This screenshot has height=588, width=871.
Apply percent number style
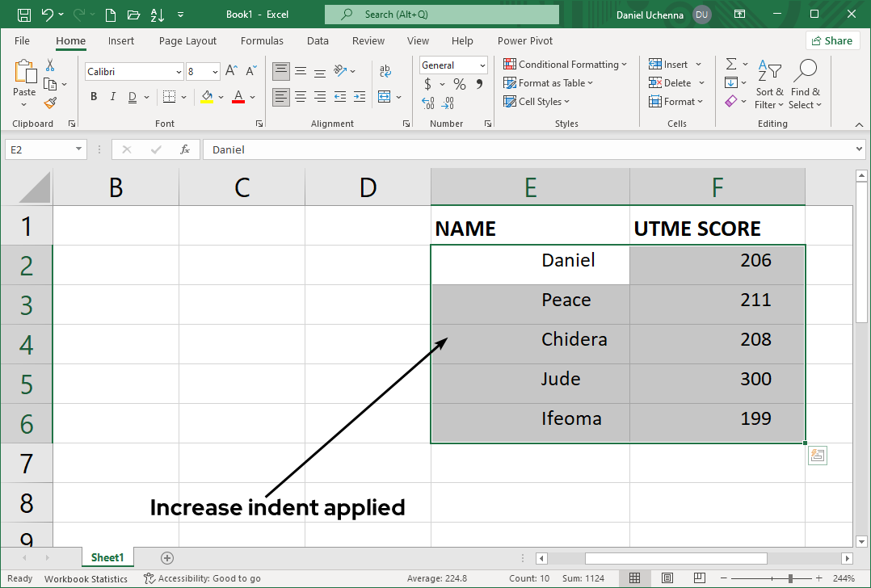coord(458,83)
